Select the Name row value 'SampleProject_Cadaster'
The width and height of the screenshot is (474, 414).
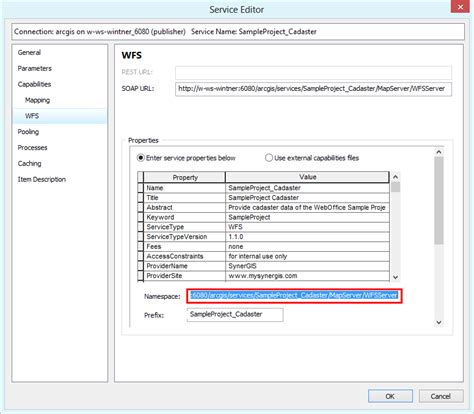(307, 188)
